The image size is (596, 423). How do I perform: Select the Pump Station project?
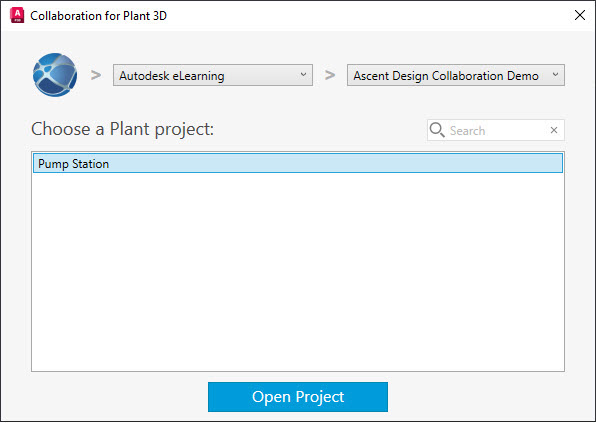tap(298, 163)
